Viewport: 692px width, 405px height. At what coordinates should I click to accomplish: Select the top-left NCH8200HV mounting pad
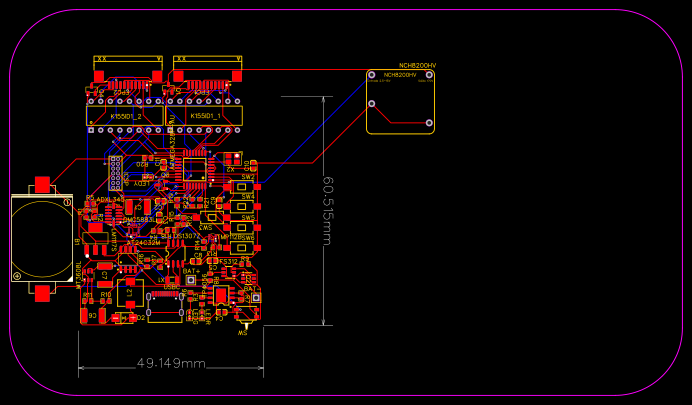click(372, 75)
